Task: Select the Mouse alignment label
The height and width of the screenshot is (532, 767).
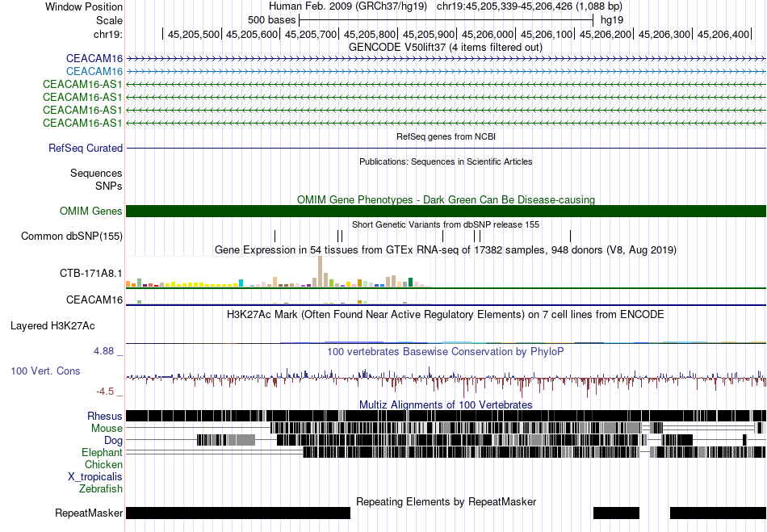Action: click(x=107, y=429)
